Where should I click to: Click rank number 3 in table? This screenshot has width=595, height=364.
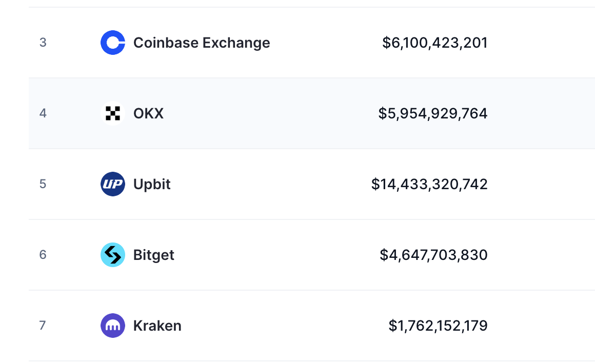[43, 43]
